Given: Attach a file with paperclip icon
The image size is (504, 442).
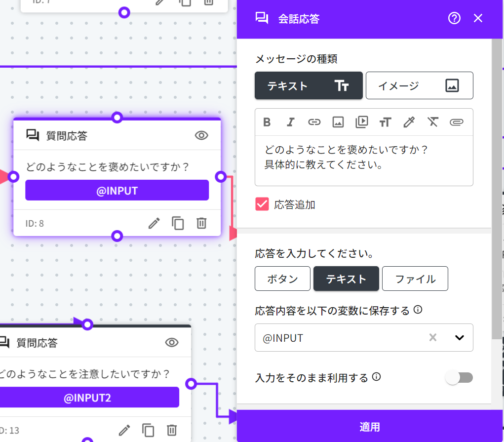Looking at the screenshot, I should click(x=457, y=122).
